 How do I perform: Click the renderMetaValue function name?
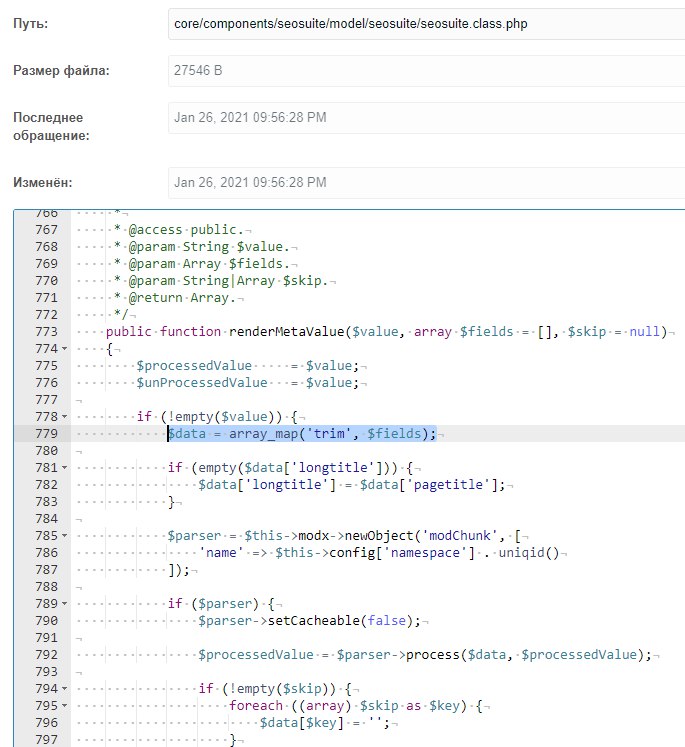pyautogui.click(x=287, y=332)
